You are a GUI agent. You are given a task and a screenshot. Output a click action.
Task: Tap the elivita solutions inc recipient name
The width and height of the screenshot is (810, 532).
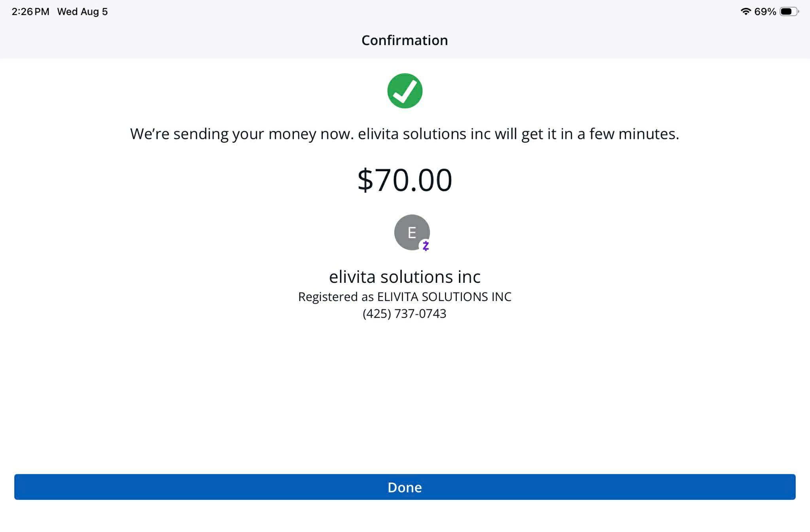click(405, 276)
